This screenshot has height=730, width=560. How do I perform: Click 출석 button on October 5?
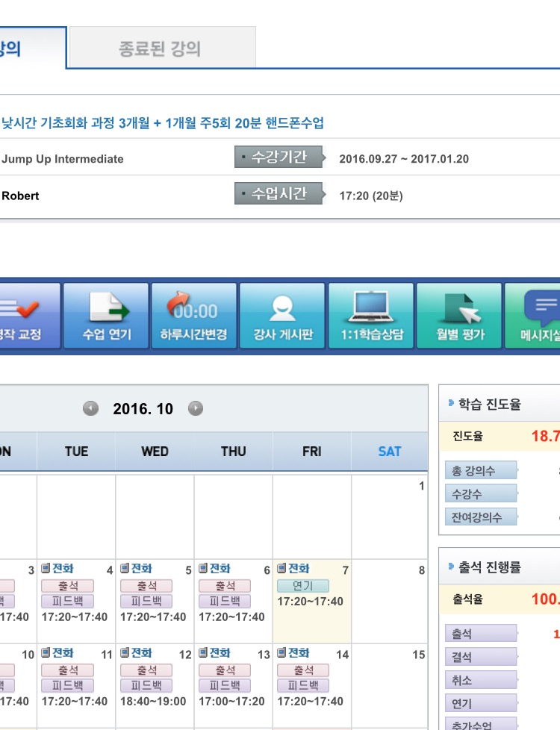(x=146, y=586)
